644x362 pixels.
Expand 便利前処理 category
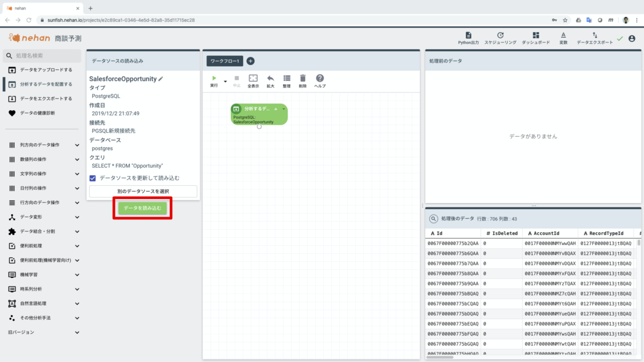tap(43, 246)
